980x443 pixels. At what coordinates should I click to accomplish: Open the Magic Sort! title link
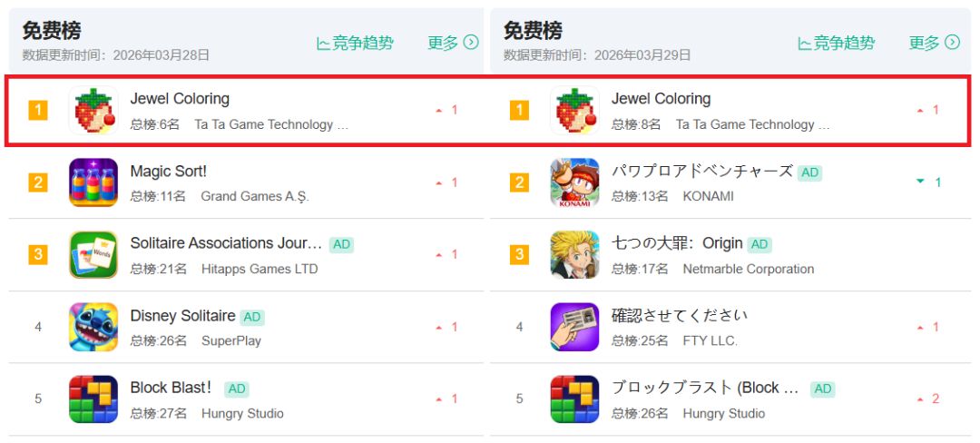pyautogui.click(x=169, y=172)
